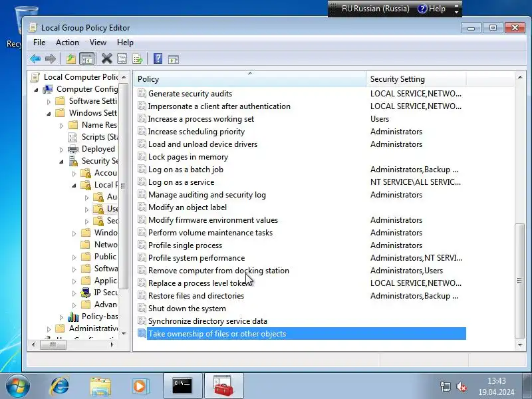Click the policy list scroll down arrow
This screenshot has height=399, width=532.
[520, 344]
